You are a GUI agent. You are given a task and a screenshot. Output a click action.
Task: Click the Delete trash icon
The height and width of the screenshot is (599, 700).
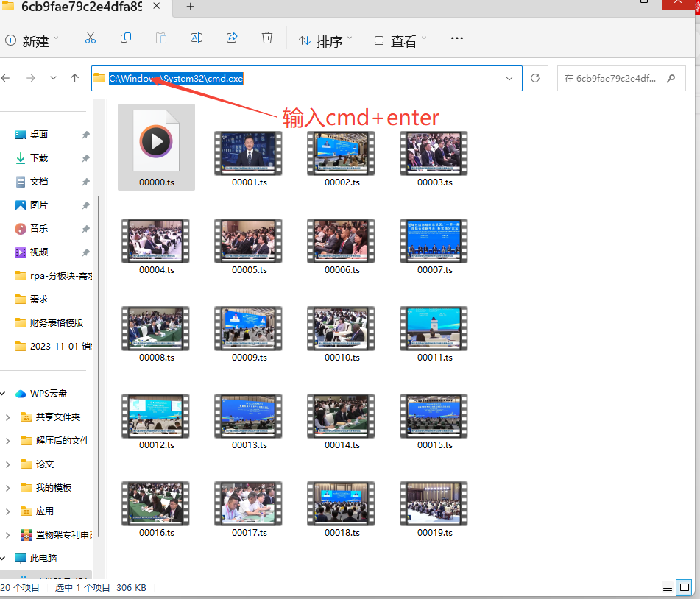pyautogui.click(x=267, y=38)
